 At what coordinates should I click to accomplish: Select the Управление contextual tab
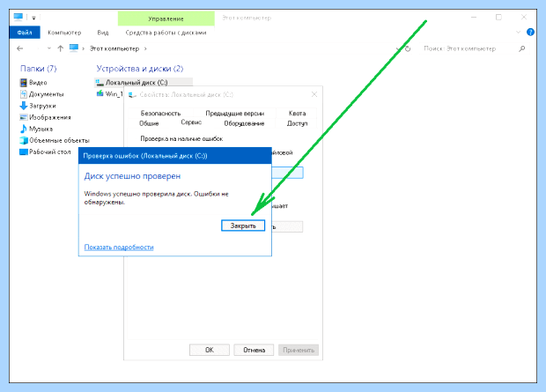coord(166,18)
